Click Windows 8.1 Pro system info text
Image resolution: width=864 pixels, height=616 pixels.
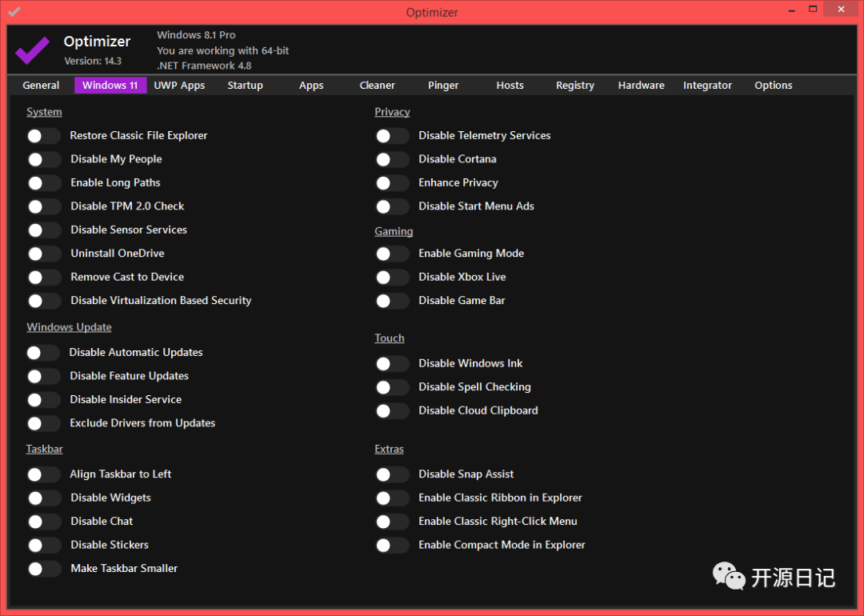click(x=196, y=34)
